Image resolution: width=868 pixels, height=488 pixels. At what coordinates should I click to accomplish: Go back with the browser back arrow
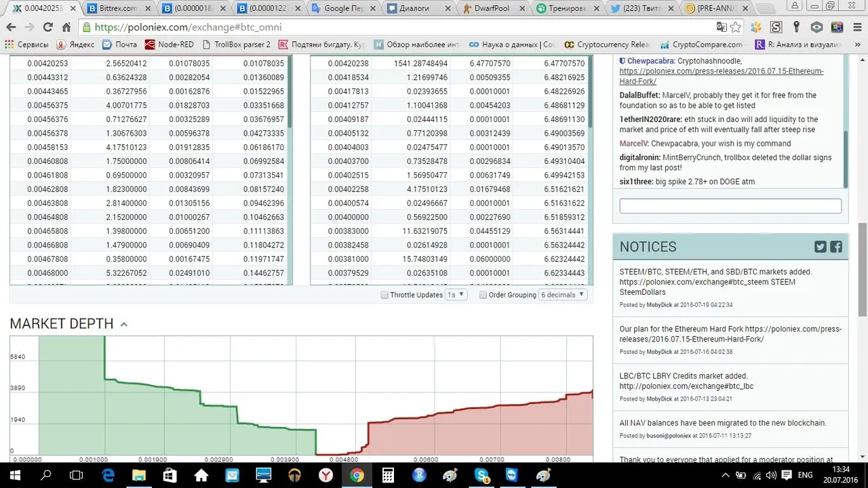click(x=11, y=27)
